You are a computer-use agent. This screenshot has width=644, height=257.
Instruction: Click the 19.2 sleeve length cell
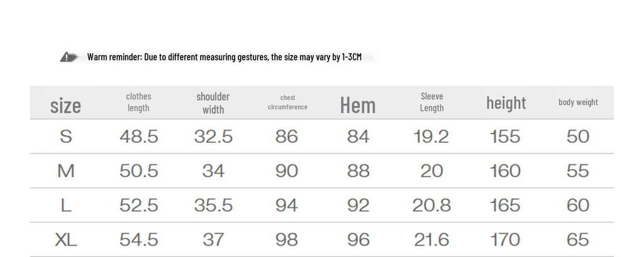(x=431, y=137)
